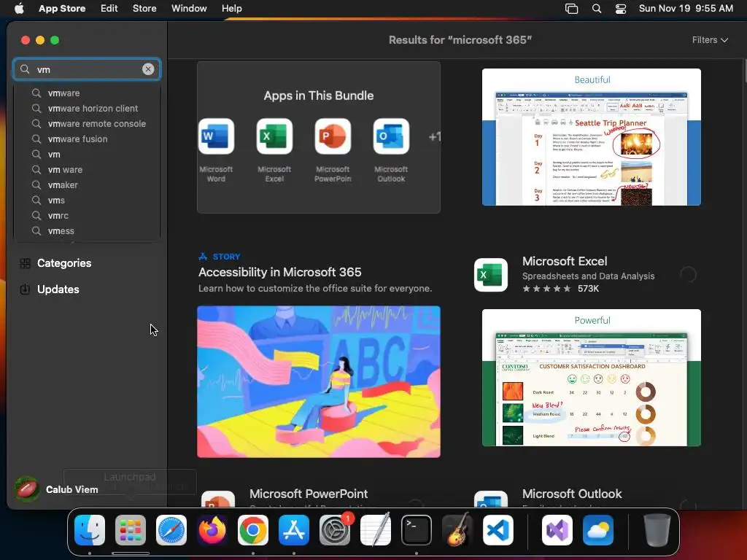
Task: Click the search magnifier in the search field
Action: point(25,69)
